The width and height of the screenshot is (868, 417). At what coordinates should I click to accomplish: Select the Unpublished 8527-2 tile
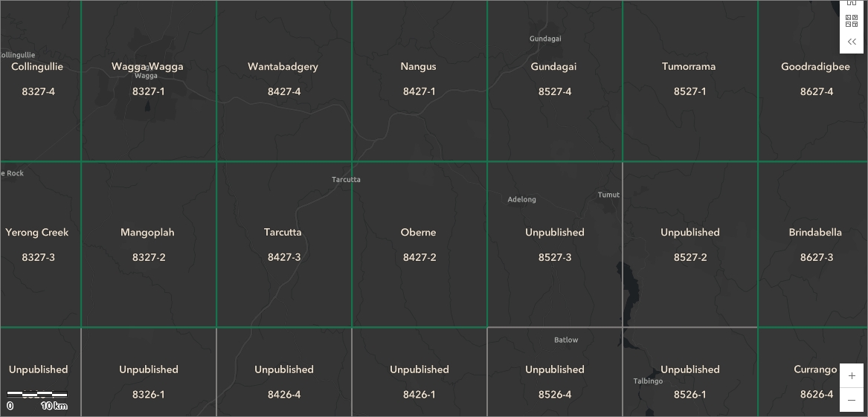[689, 245]
